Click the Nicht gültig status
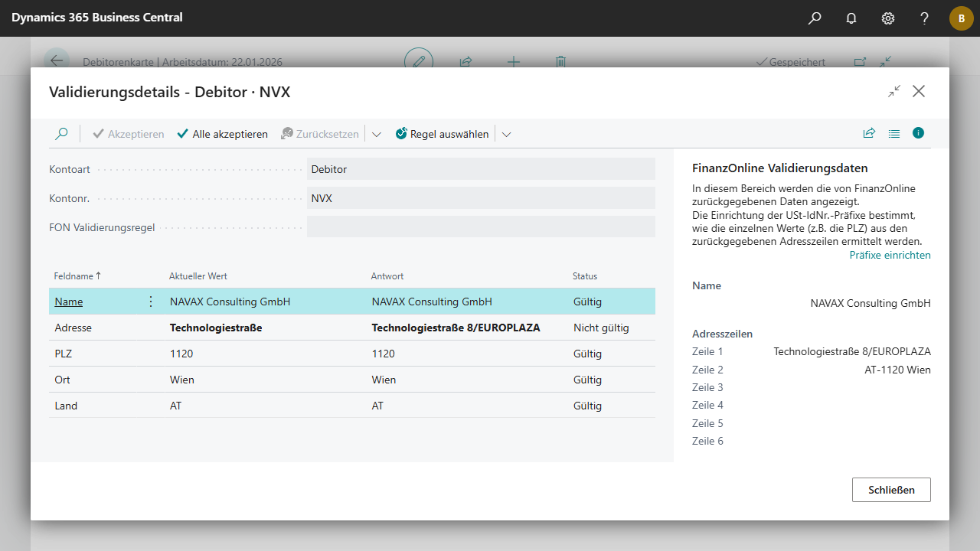The image size is (980, 551). coord(601,328)
